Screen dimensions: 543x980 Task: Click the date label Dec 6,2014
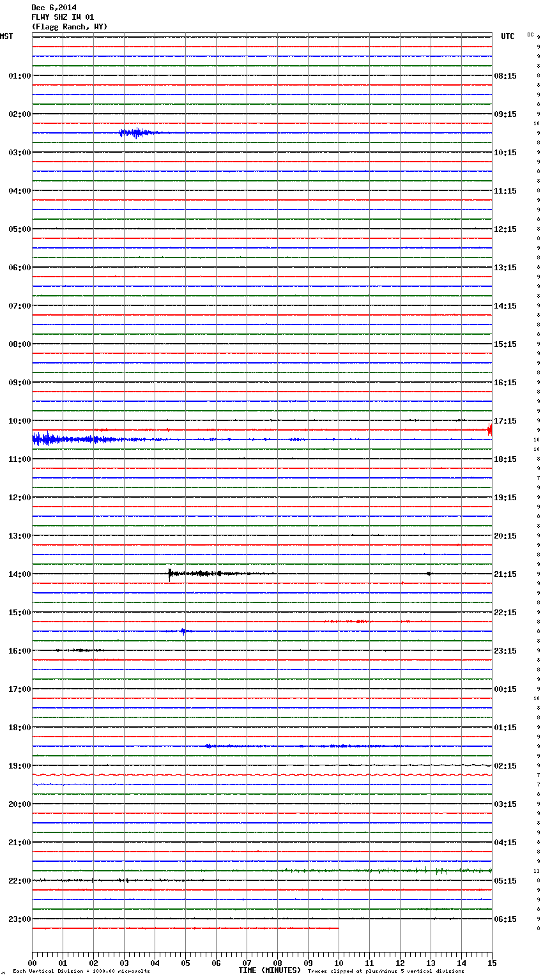54,8
